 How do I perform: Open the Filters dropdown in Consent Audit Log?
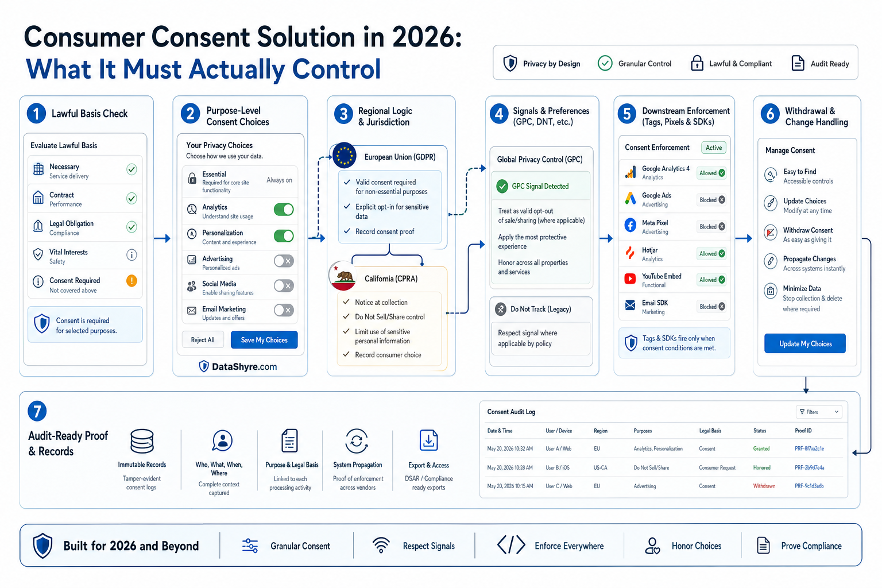tap(819, 412)
